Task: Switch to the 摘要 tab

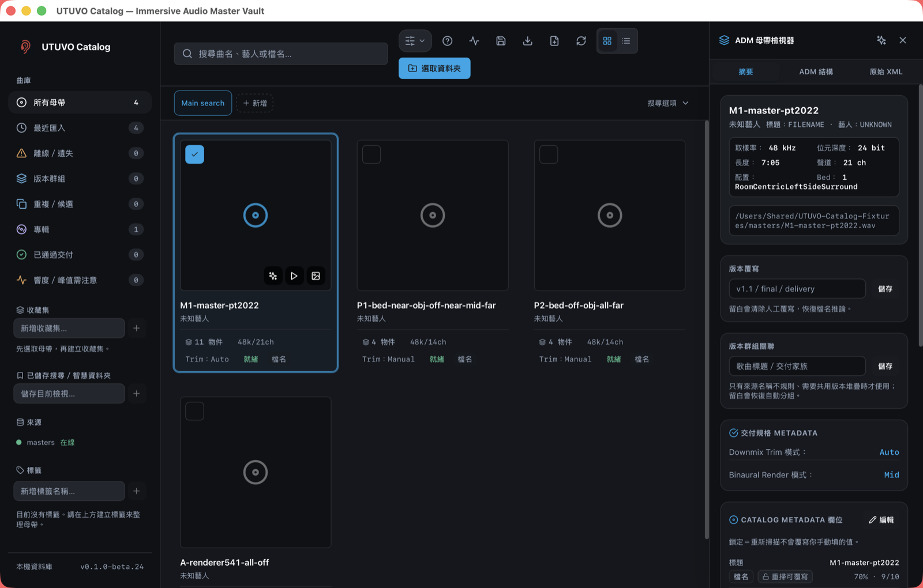Action: (x=746, y=72)
